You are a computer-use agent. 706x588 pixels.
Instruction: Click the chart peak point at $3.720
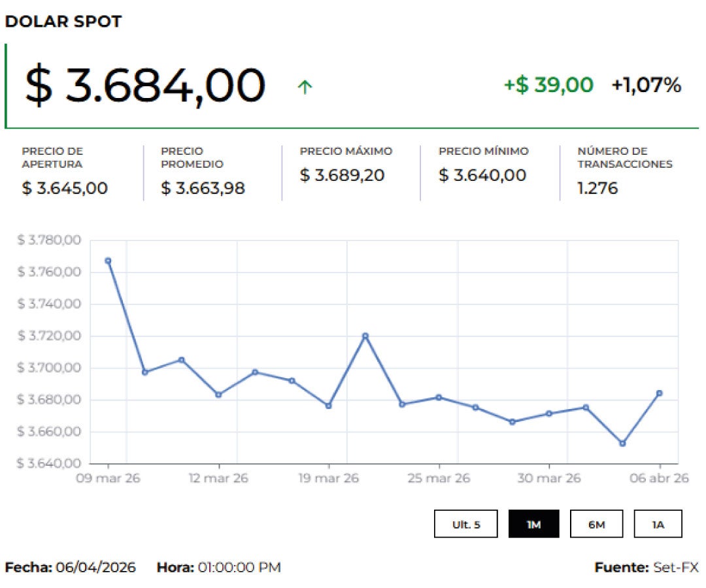click(365, 336)
